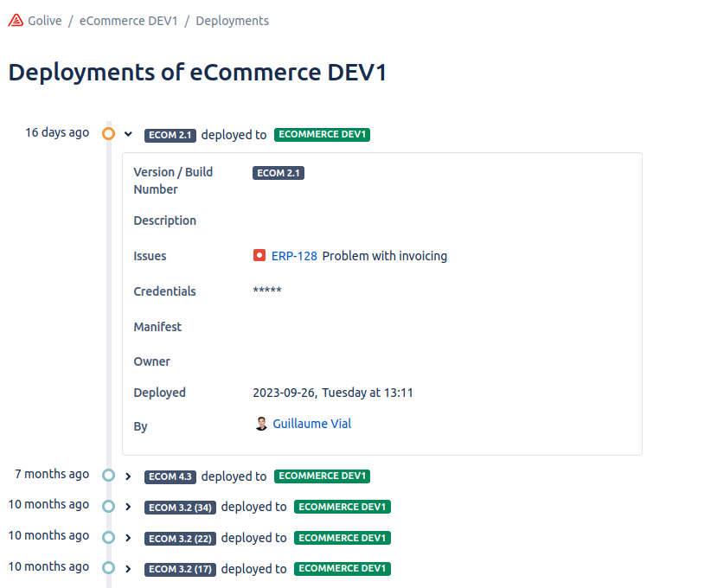717x588 pixels.
Task: Click the Golive logo icon in breadcrumb
Action: [x=16, y=21]
